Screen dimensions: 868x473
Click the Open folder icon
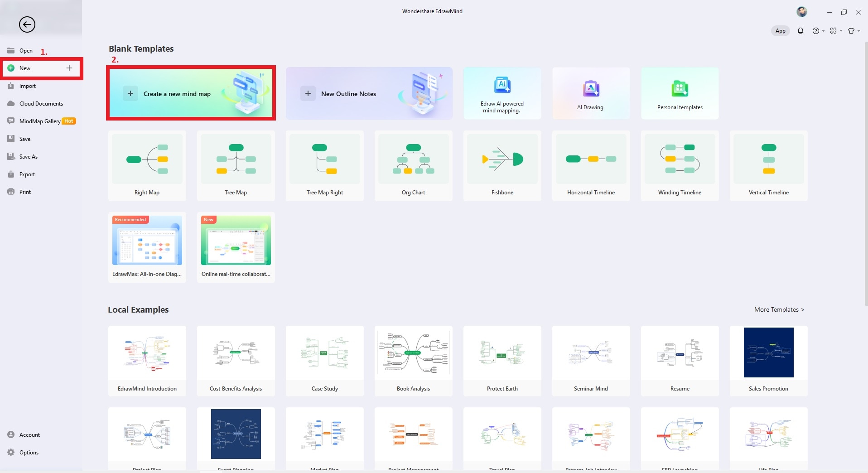pyautogui.click(x=11, y=50)
